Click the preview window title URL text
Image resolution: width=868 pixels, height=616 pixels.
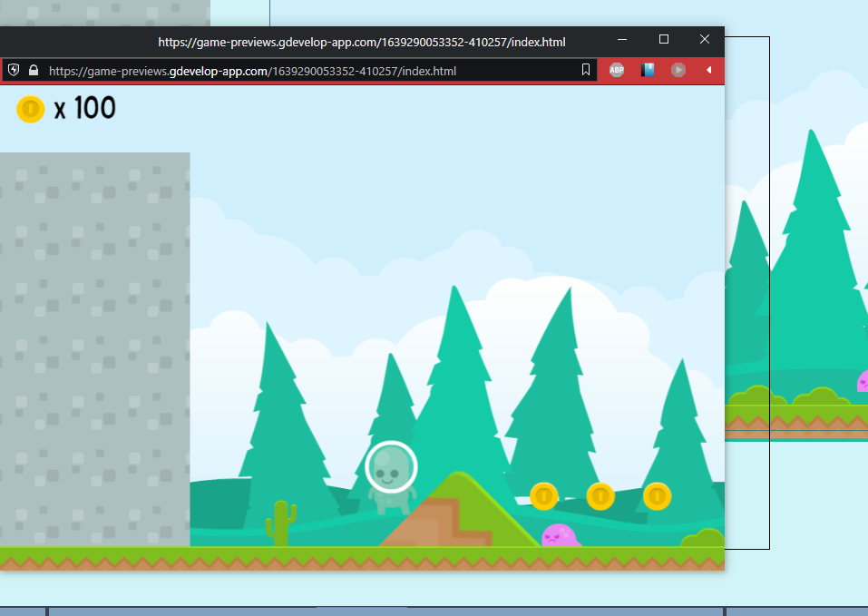tap(362, 42)
